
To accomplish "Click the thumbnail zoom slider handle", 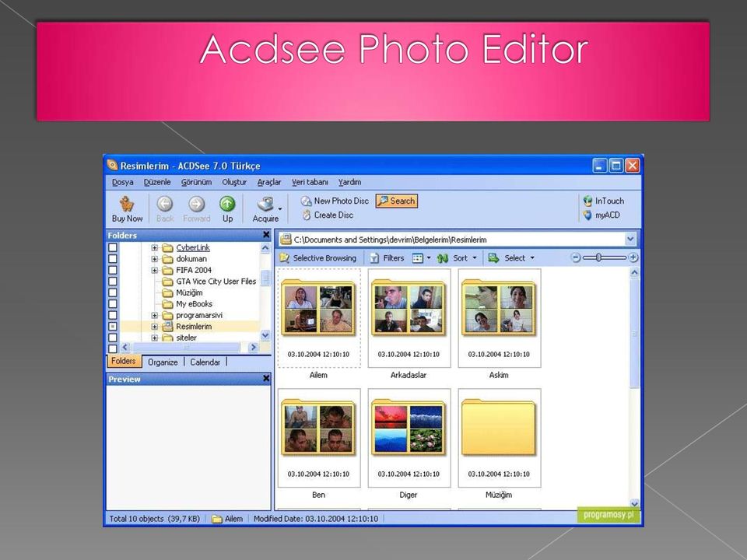I will tap(598, 257).
